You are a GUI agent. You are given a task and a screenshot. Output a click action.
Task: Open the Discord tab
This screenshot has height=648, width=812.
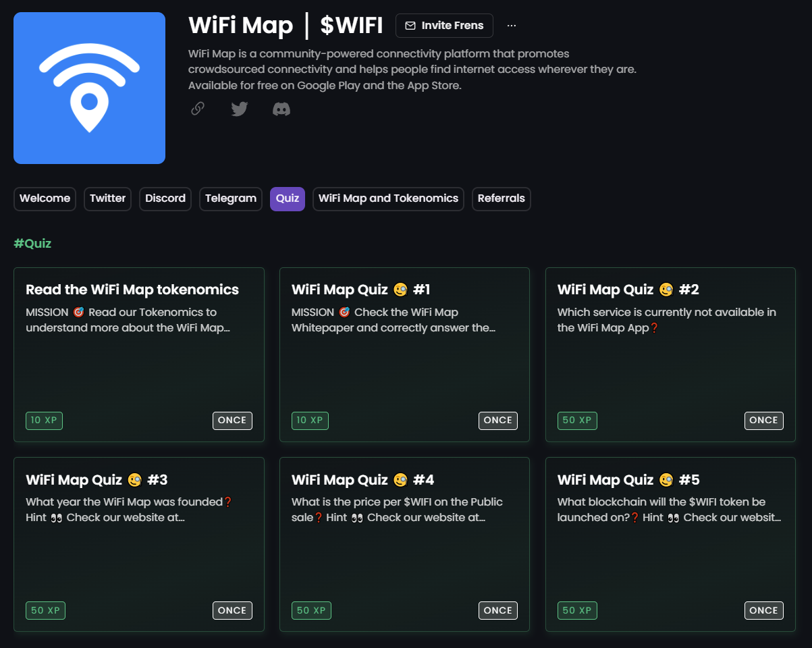(x=165, y=198)
